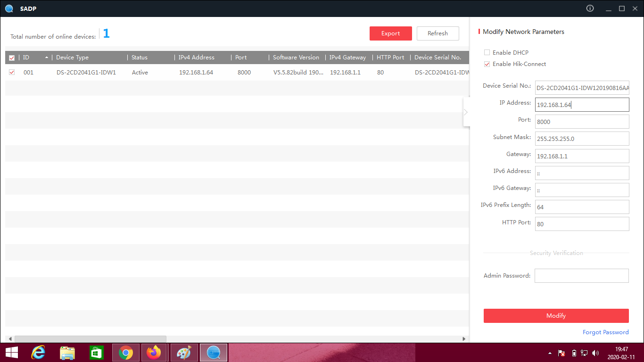Click the Refresh button

[x=438, y=33]
